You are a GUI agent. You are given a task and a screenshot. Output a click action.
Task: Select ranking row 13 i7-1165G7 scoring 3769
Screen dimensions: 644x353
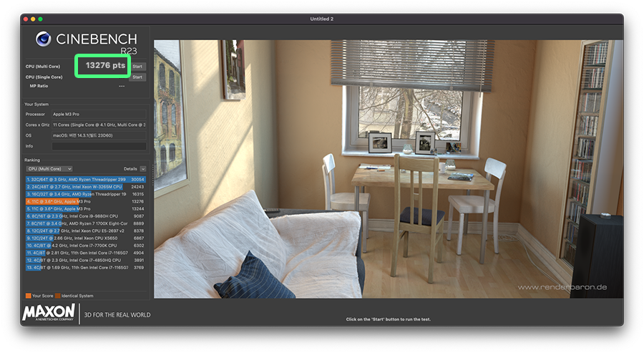[85, 268]
